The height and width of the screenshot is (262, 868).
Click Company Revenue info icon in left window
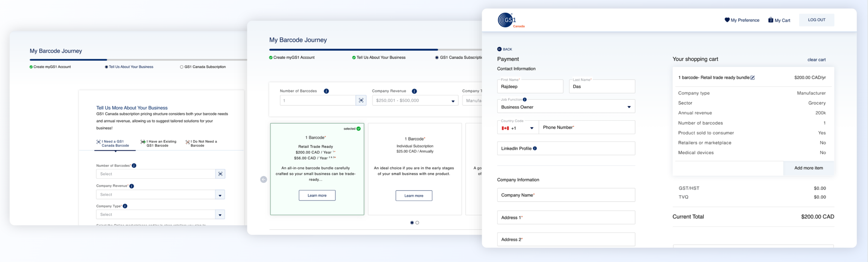coord(132,186)
